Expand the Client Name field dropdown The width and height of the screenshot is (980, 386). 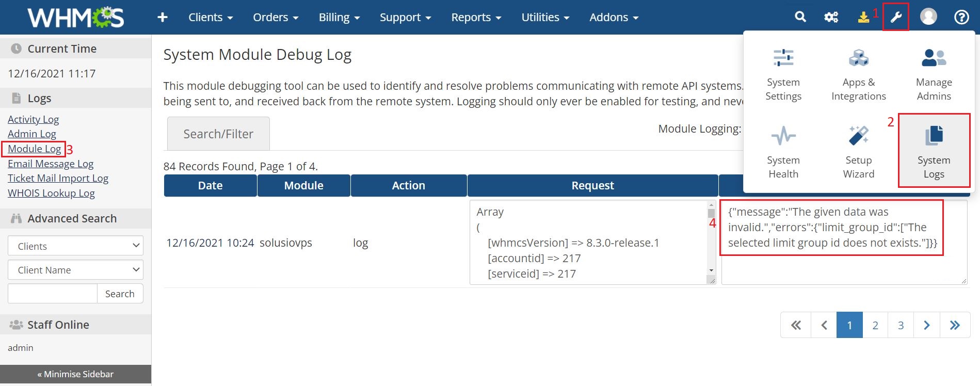click(75, 270)
